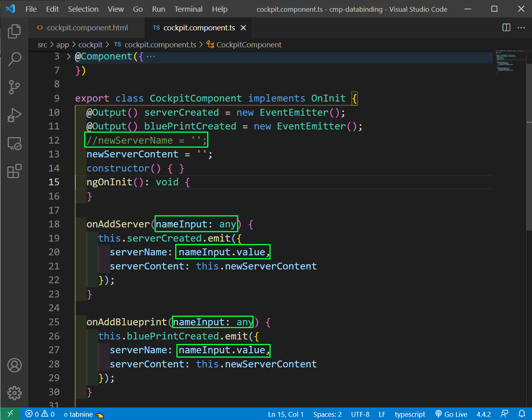Open the Remote Explorer icon

[x=14, y=143]
